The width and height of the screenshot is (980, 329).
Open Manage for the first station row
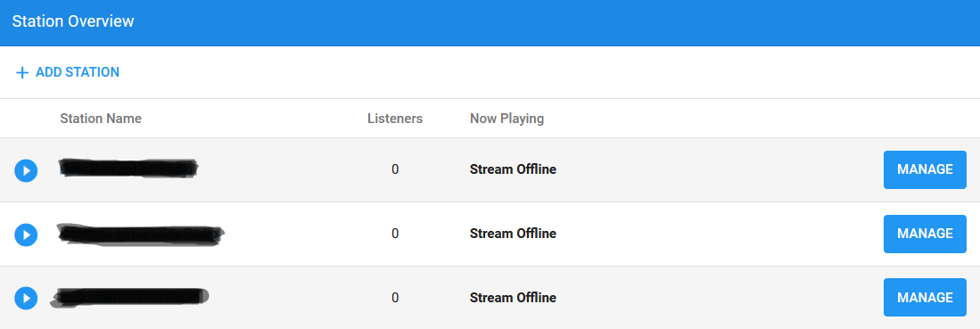[925, 169]
